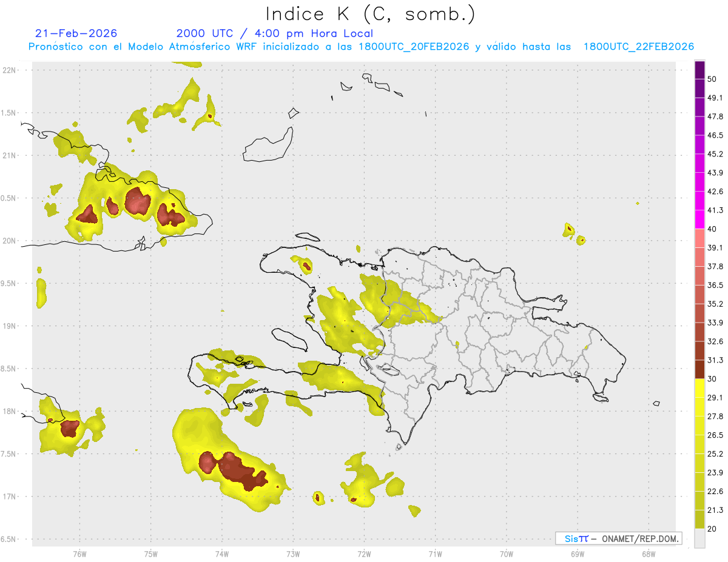Image resolution: width=728 pixels, height=562 pixels.
Task: Click the "7.5N" latitude axis label
Action: pos(8,453)
